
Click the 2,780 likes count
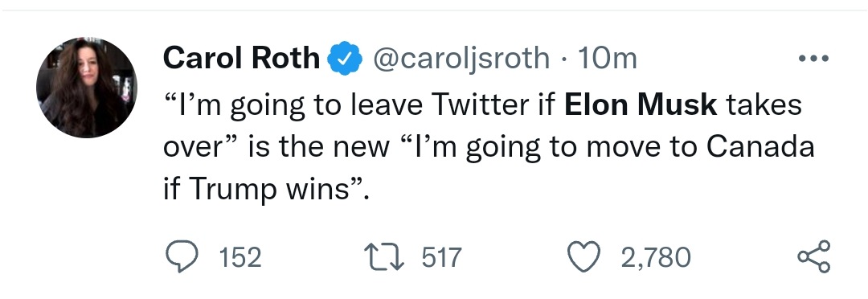tap(656, 257)
